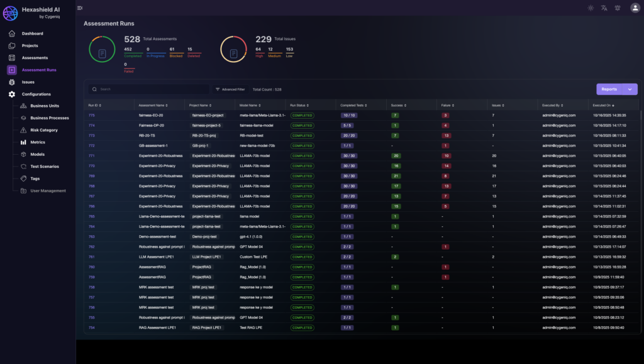Open the Advanced Filter panel

(x=230, y=89)
